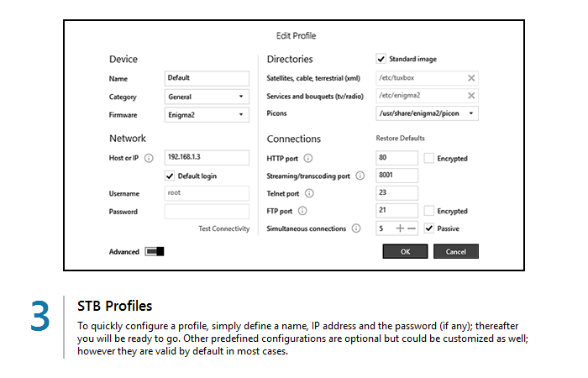The width and height of the screenshot is (588, 378).
Task: Click the Streaming/transcoding port info icon
Action: tap(360, 176)
